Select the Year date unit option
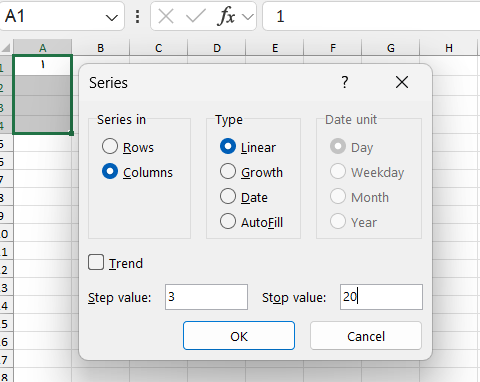 [x=338, y=221]
